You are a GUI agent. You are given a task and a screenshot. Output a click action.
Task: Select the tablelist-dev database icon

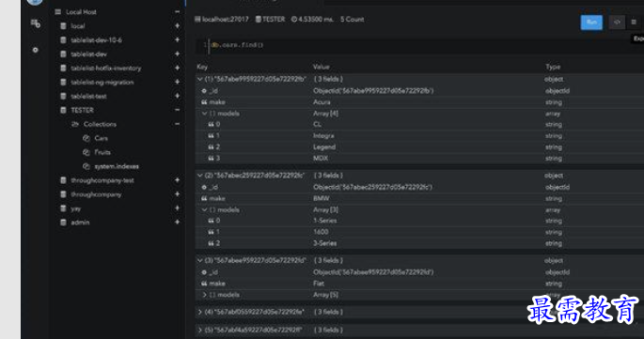pyautogui.click(x=63, y=54)
